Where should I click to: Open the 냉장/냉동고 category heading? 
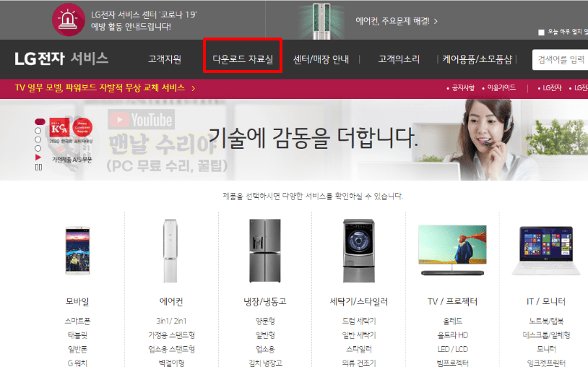tap(265, 301)
